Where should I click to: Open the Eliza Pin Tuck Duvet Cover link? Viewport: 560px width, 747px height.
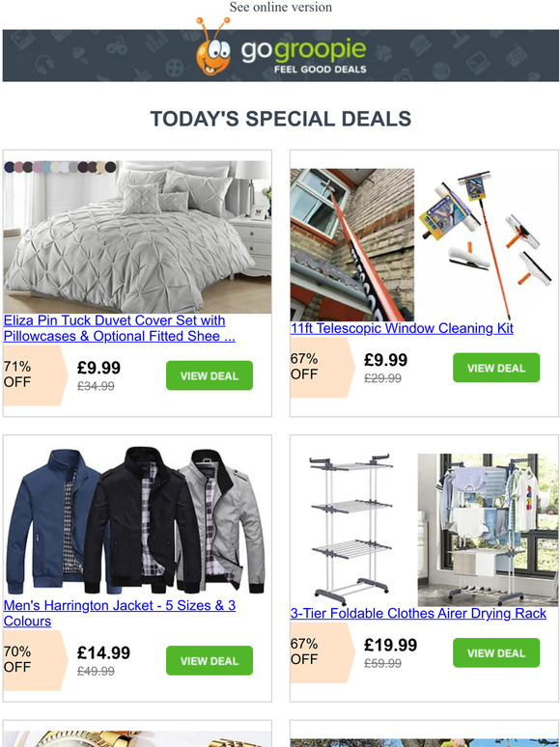tap(119, 328)
